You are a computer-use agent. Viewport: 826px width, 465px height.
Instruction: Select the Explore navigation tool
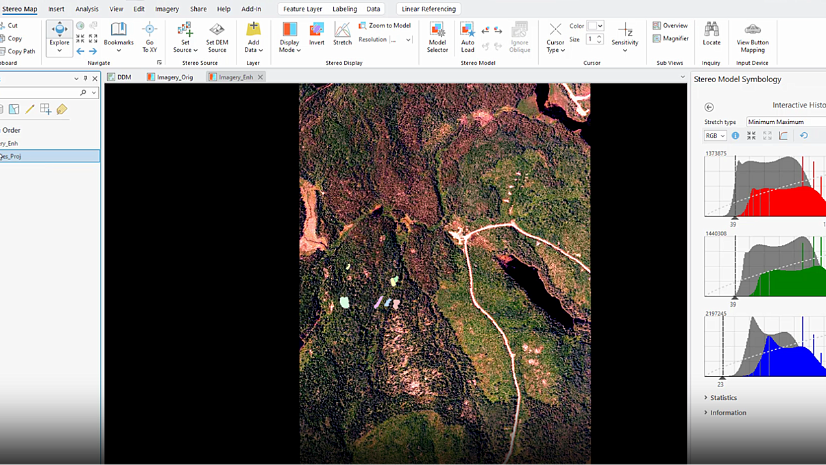pos(59,38)
